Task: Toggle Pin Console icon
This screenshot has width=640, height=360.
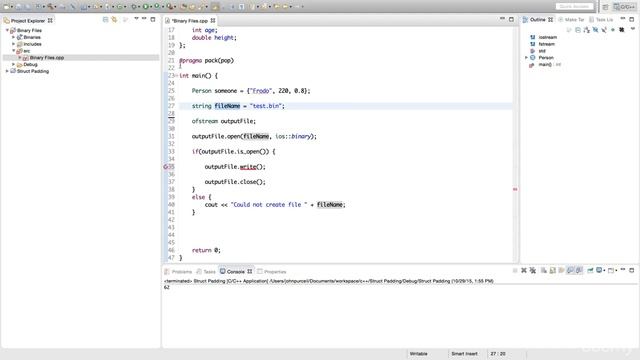Action: 590,270
